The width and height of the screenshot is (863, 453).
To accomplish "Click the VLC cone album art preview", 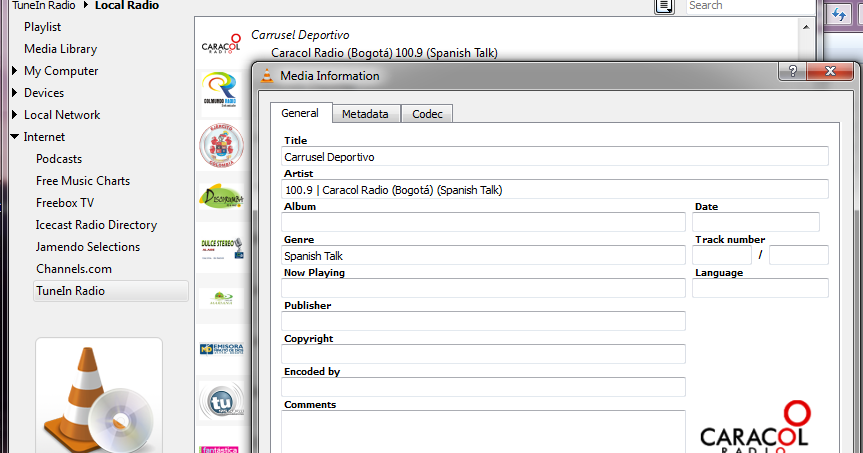I will (99, 396).
